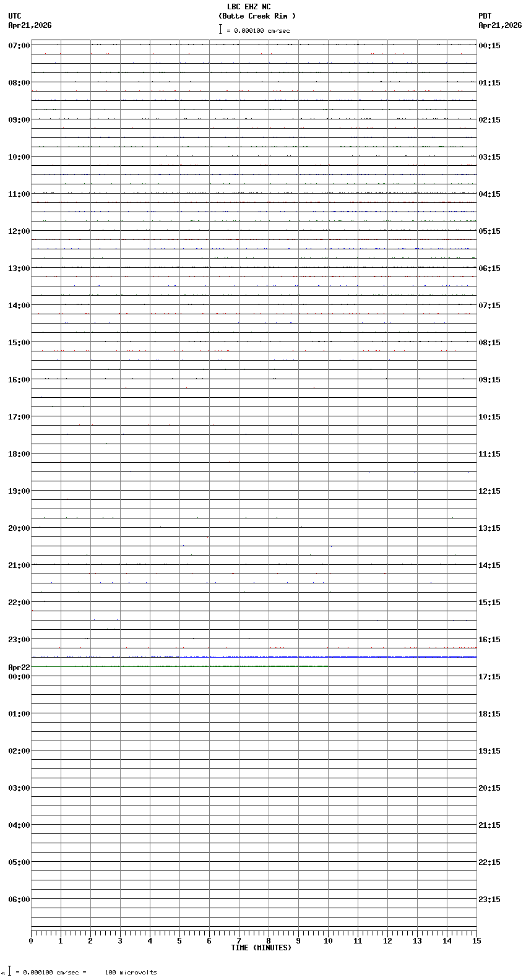The width and height of the screenshot is (526, 980).
Task: Click the '23:00' UTC time label
Action: (x=19, y=640)
